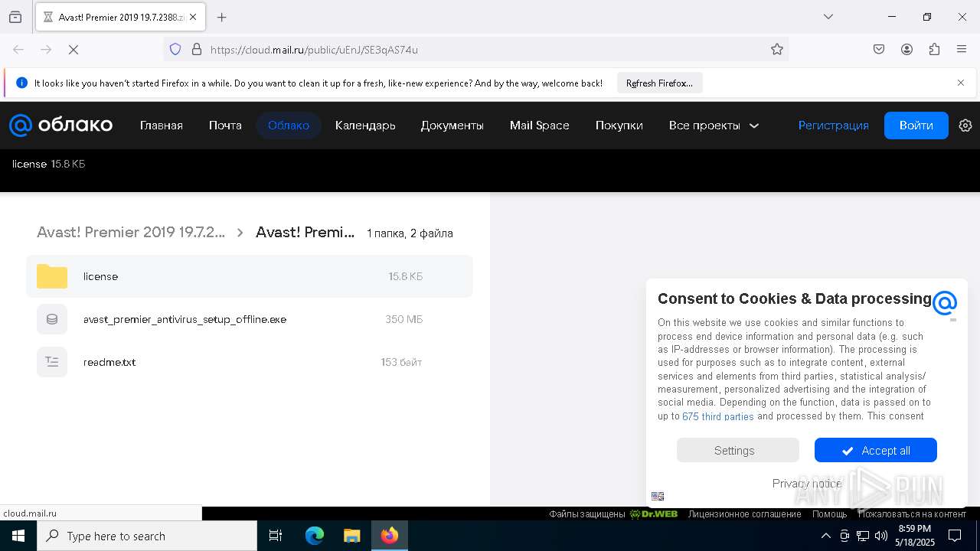This screenshot has height=551, width=980.
Task: Open Покупки menu item
Action: [619, 126]
